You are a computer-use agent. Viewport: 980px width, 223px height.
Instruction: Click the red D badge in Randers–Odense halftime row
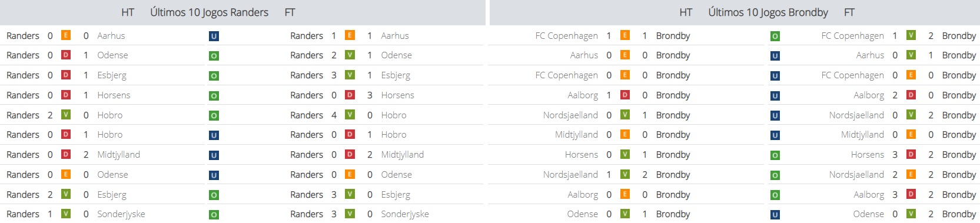pyautogui.click(x=66, y=55)
